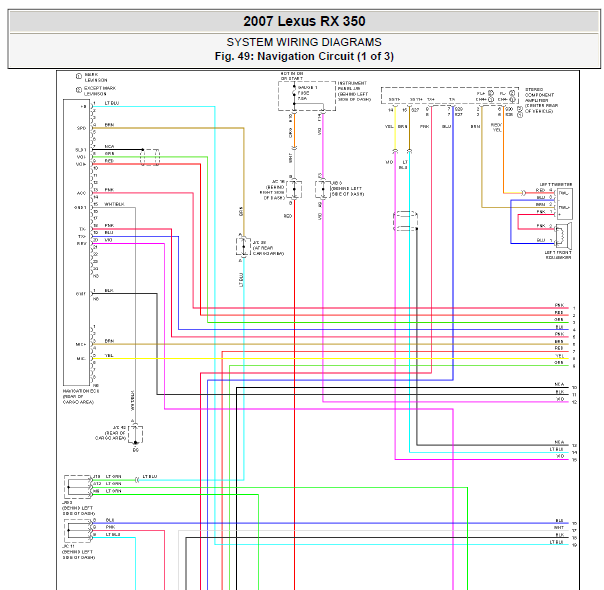Screen dimensions: 604x590
Task: Select the PNK label under the amplifier
Action: tap(424, 127)
